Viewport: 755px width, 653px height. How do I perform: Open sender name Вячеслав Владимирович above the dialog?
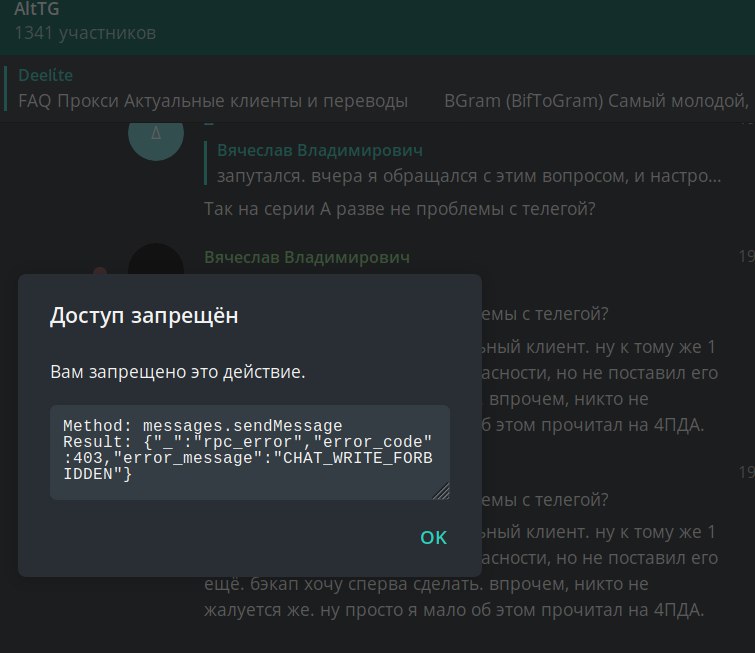(307, 257)
